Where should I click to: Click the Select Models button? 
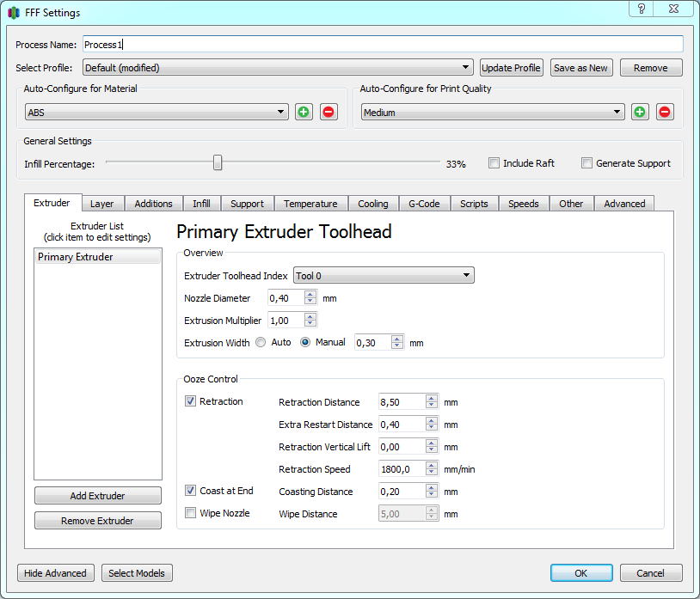(x=137, y=573)
